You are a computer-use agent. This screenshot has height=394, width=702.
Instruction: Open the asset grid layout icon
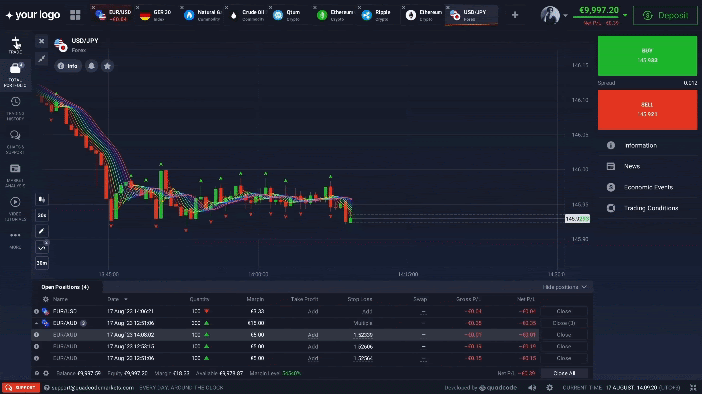[75, 15]
